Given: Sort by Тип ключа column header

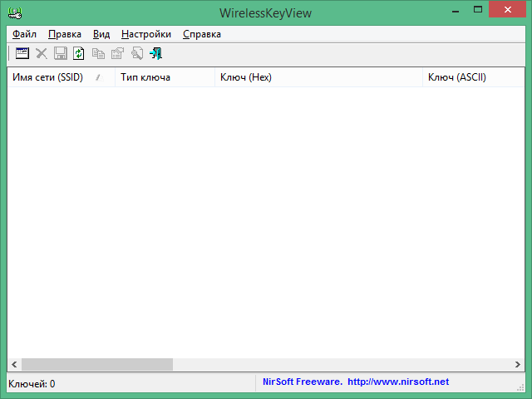Looking at the screenshot, I should pos(165,77).
